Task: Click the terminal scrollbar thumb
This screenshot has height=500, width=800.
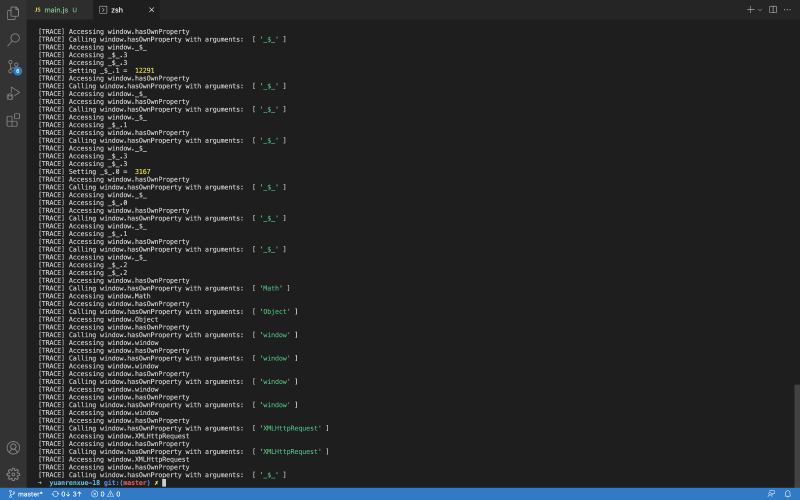Action: click(796, 435)
